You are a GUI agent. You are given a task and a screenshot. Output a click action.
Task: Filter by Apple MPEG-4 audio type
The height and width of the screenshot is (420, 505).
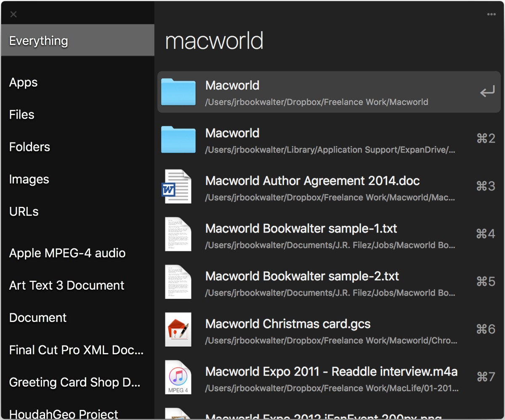pos(67,253)
